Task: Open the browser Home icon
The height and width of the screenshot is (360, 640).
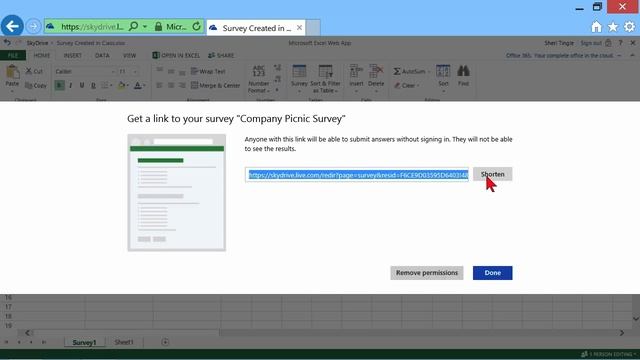Action: [x=596, y=27]
